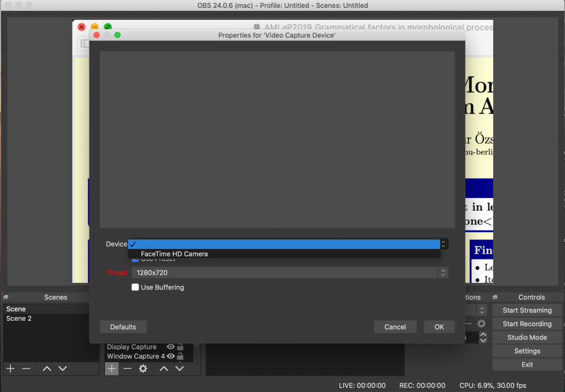Click the 'LIVE: 00:00:00' status text

coord(362,385)
